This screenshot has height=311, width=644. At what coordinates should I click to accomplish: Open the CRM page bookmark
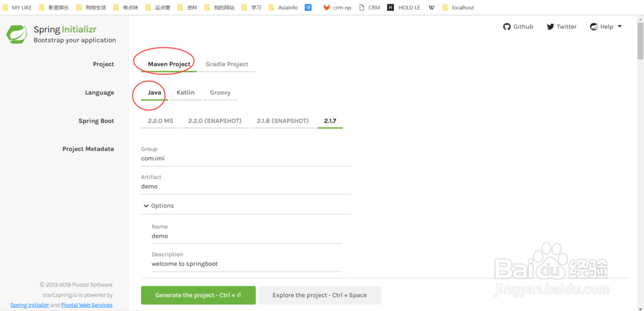(x=369, y=7)
